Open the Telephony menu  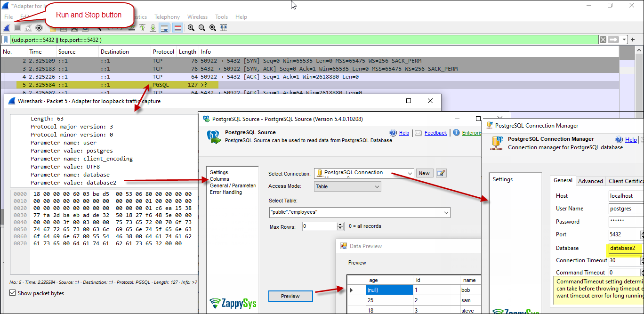click(167, 17)
